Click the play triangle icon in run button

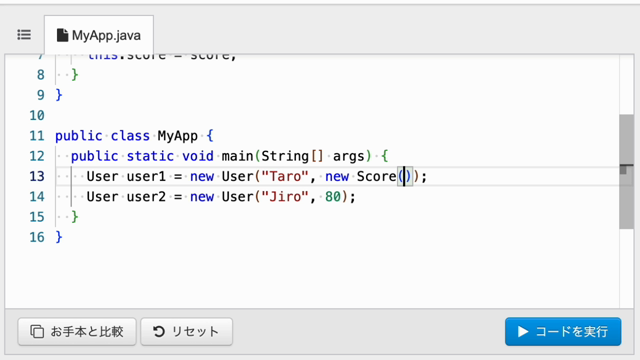click(523, 331)
